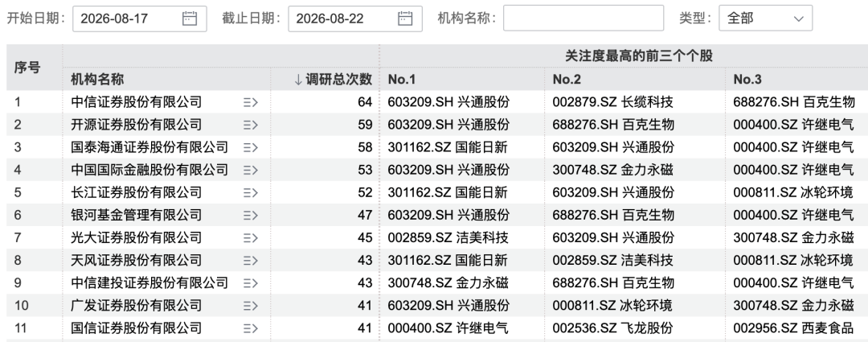The image size is (868, 342).
Task: Open details icon for 光大证券股份有限公司
Action: (x=250, y=238)
